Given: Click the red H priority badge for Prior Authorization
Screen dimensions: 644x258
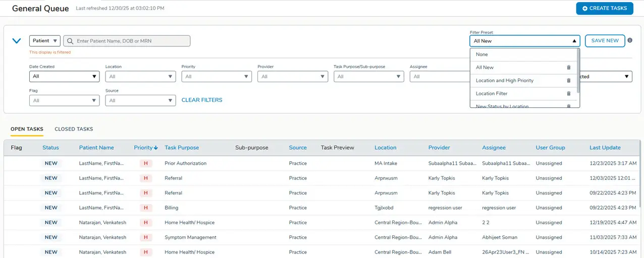Looking at the screenshot, I should [x=145, y=164].
